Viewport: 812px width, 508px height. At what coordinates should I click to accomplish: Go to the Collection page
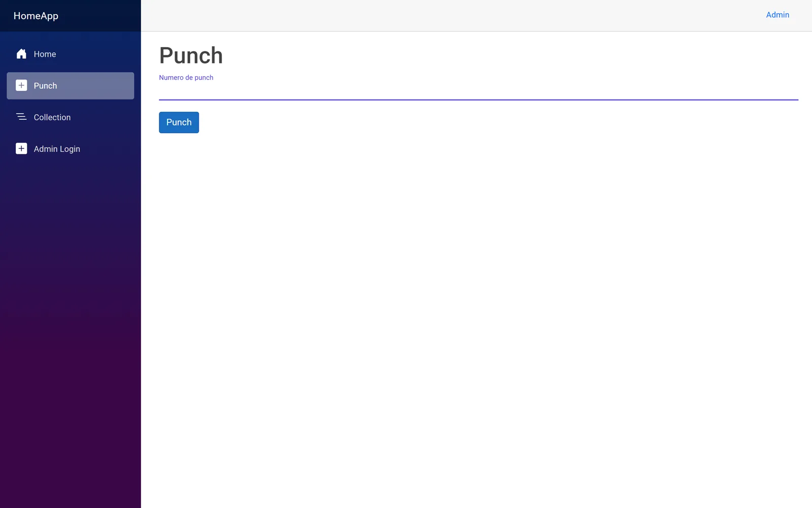click(x=71, y=117)
